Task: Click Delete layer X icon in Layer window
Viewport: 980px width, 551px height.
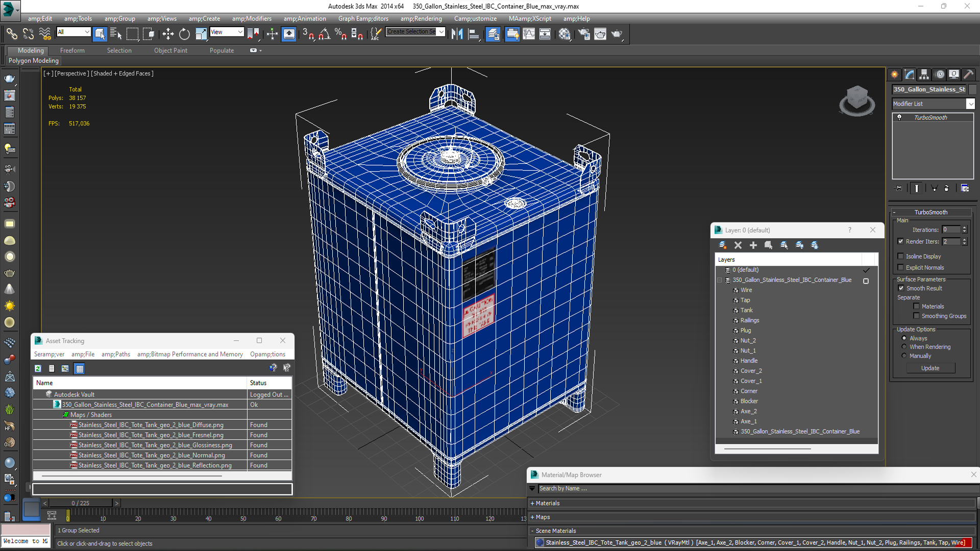Action: pyautogui.click(x=738, y=245)
